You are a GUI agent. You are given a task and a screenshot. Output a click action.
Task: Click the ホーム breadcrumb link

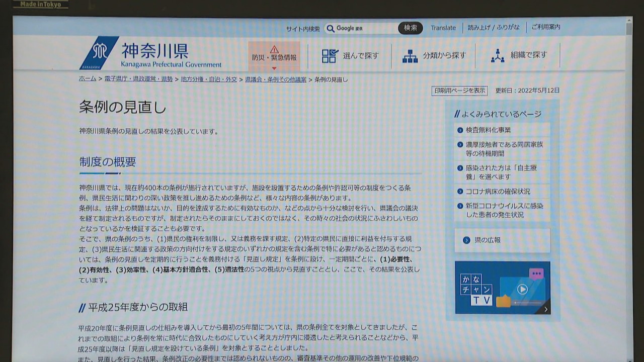click(x=88, y=79)
